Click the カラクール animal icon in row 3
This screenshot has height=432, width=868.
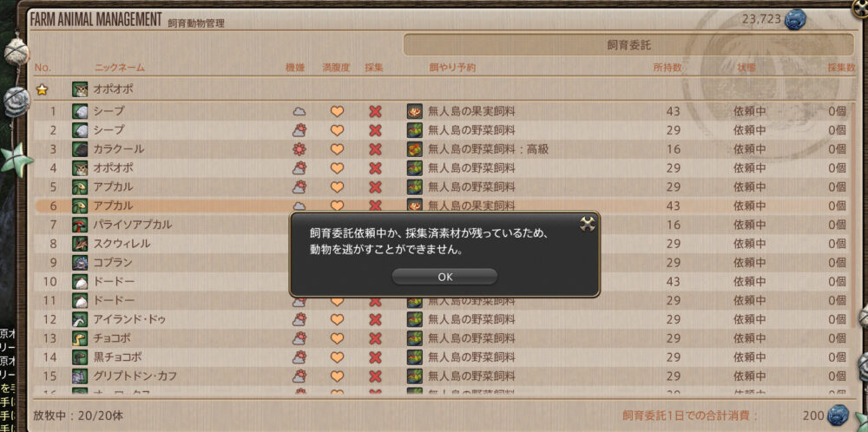click(x=80, y=149)
